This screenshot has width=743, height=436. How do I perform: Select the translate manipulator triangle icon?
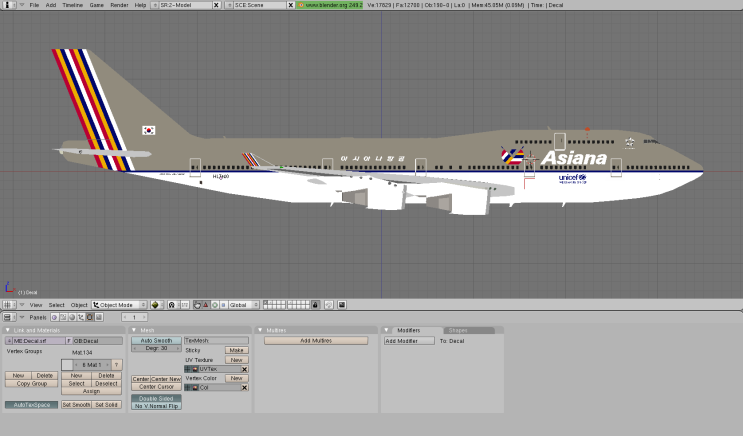[x=206, y=305]
